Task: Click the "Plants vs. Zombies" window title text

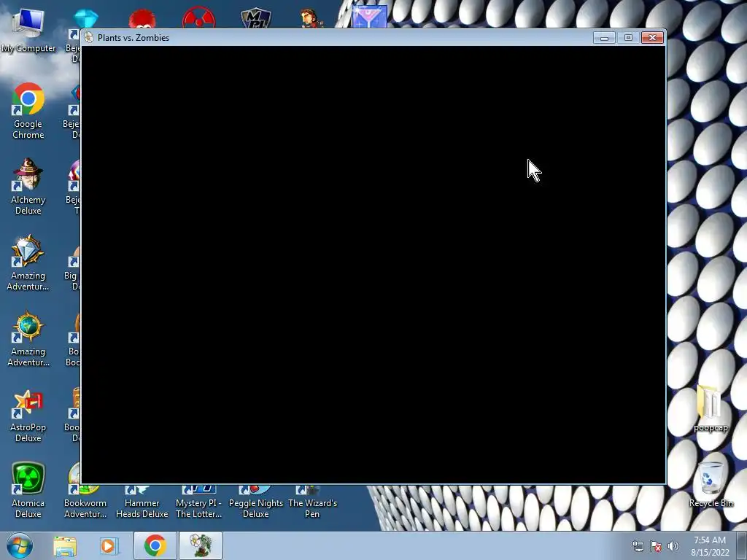Action: point(133,38)
